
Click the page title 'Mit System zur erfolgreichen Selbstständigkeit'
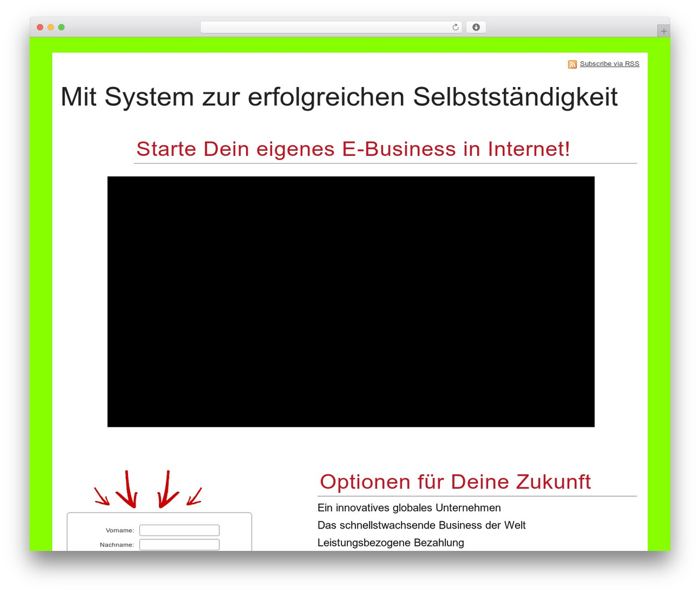coord(339,97)
